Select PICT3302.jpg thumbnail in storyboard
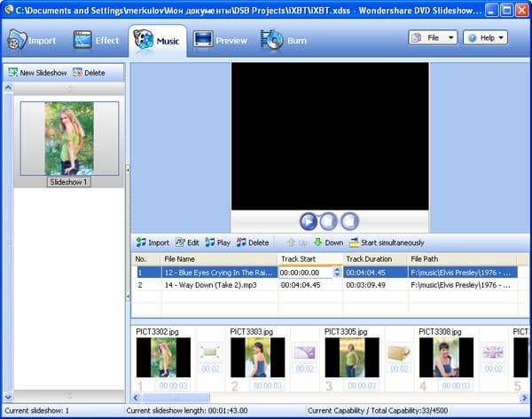This screenshot has height=419, width=532. pyautogui.click(x=163, y=357)
